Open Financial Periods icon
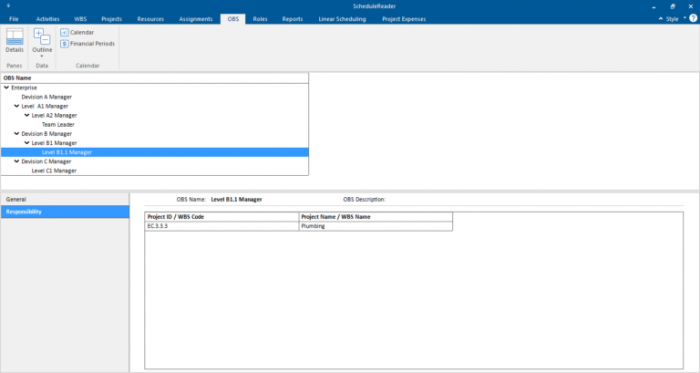This screenshot has width=700, height=373. (x=64, y=44)
